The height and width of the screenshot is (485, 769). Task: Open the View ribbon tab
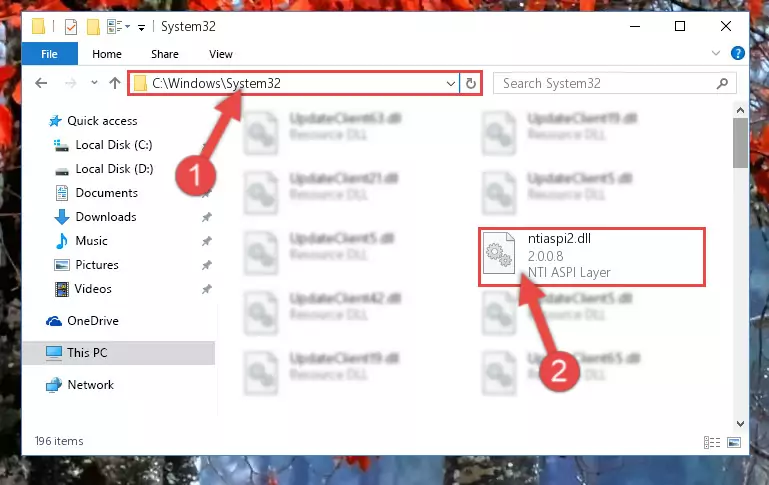click(221, 54)
